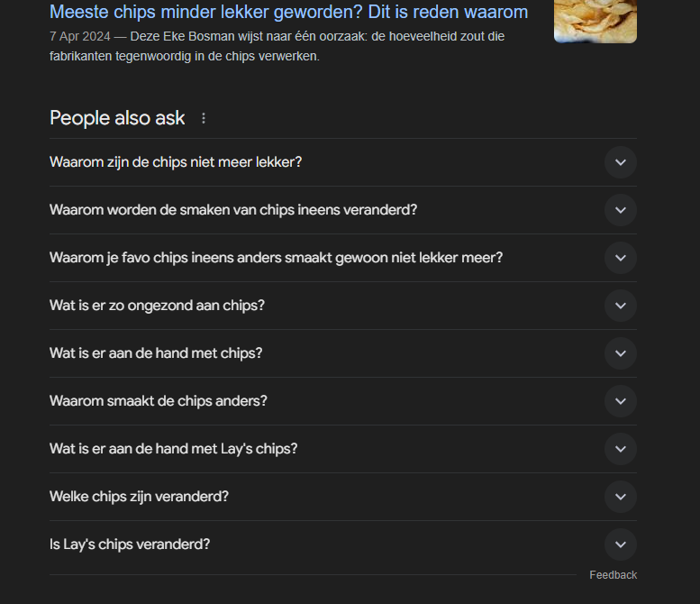Expand chevron for 'Wat is er aan de hand met Lay's chips?'
This screenshot has height=604, width=700.
click(x=621, y=449)
